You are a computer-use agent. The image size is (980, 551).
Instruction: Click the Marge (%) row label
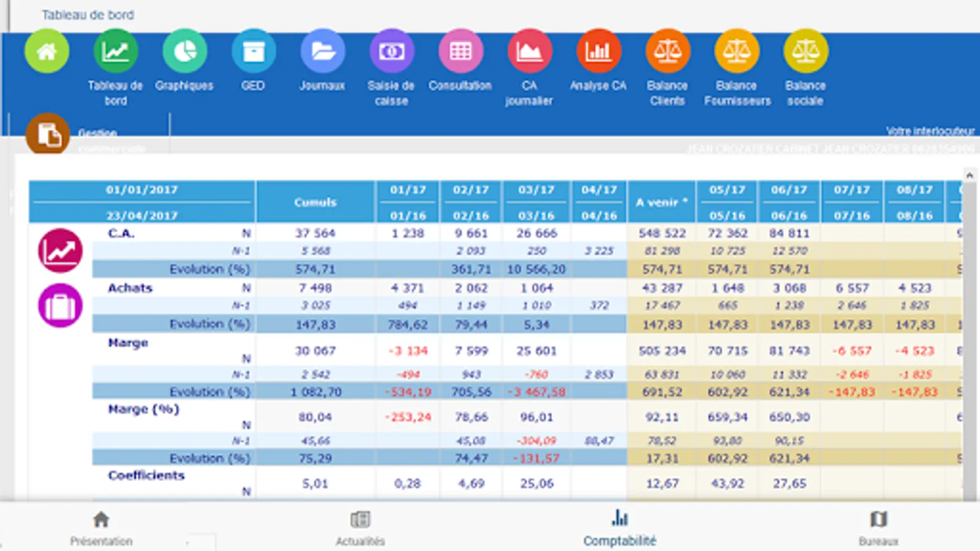tap(143, 409)
